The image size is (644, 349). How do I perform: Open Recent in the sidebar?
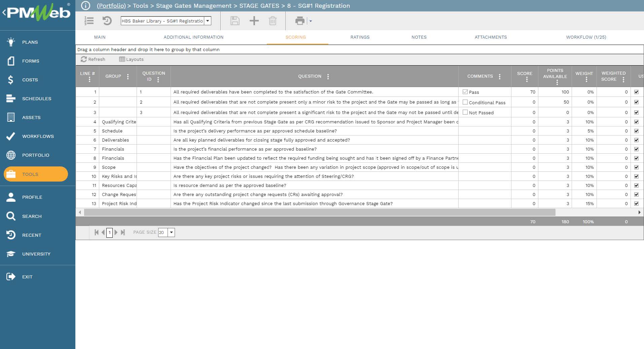(x=38, y=235)
